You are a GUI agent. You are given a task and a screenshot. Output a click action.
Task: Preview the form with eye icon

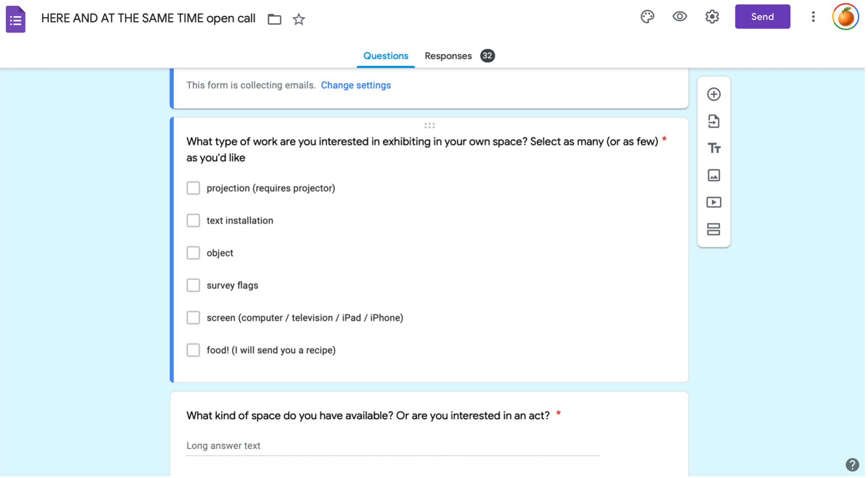680,17
